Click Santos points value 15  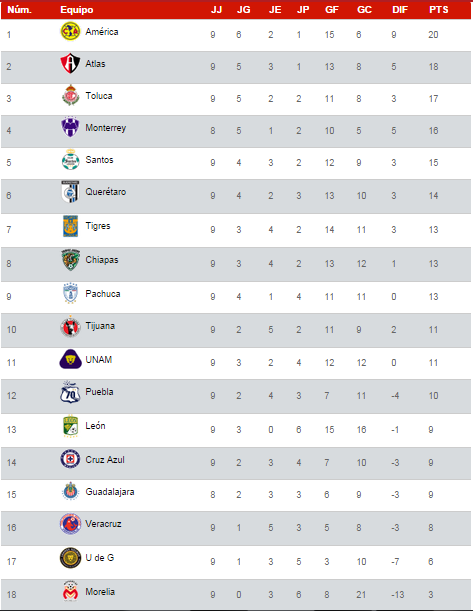click(433, 162)
